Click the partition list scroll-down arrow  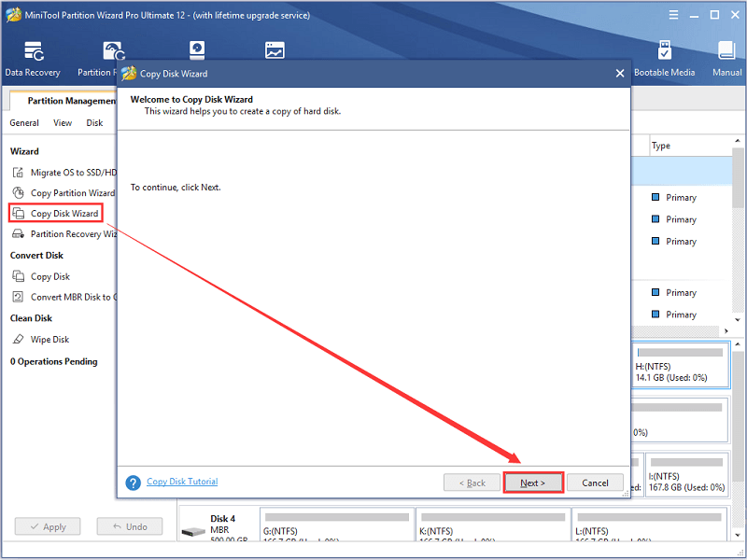click(738, 320)
